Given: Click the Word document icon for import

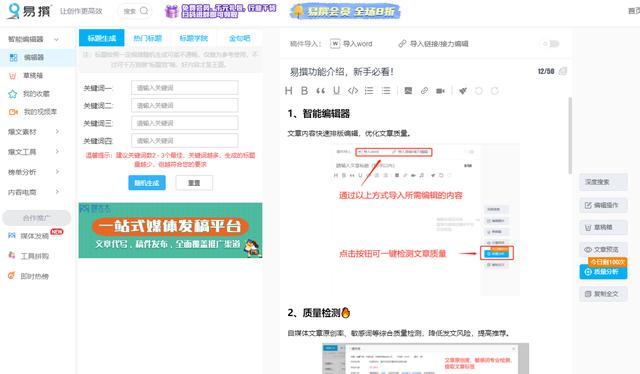Looking at the screenshot, I should coord(335,44).
